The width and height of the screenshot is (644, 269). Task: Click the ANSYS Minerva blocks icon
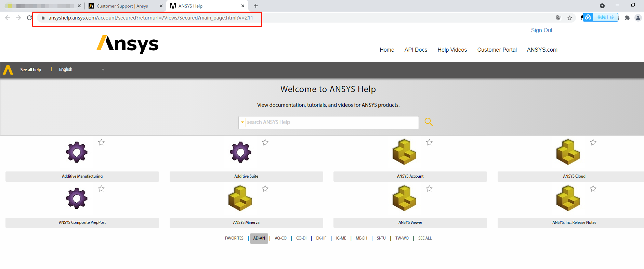click(240, 198)
